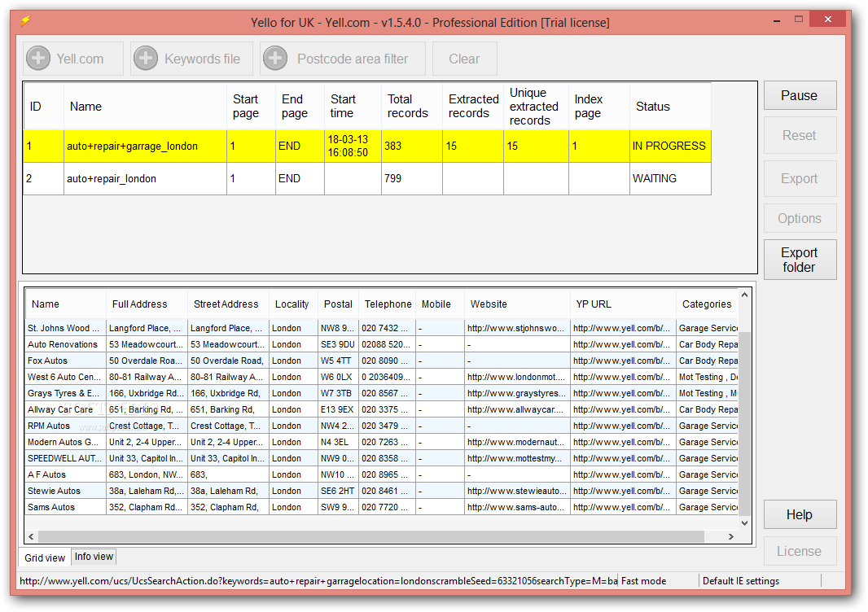Click the 799 total records cell
This screenshot has width=868, height=612.
point(412,179)
